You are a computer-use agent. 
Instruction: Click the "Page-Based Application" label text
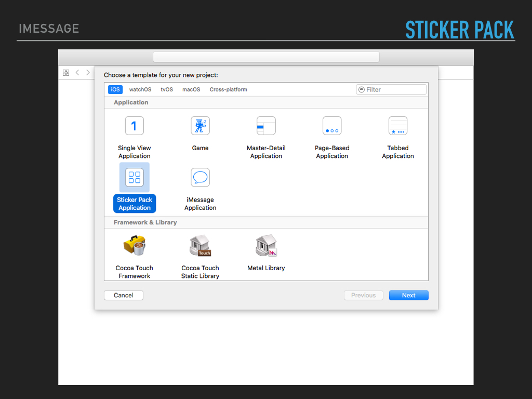click(x=332, y=152)
